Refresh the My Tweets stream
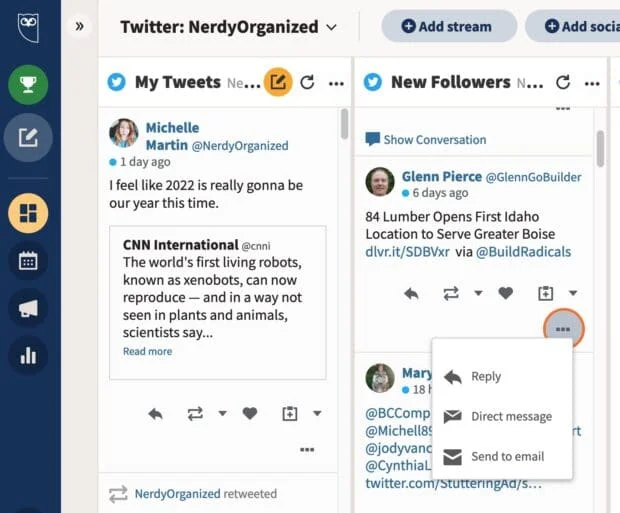This screenshot has height=513, width=620. (x=307, y=82)
